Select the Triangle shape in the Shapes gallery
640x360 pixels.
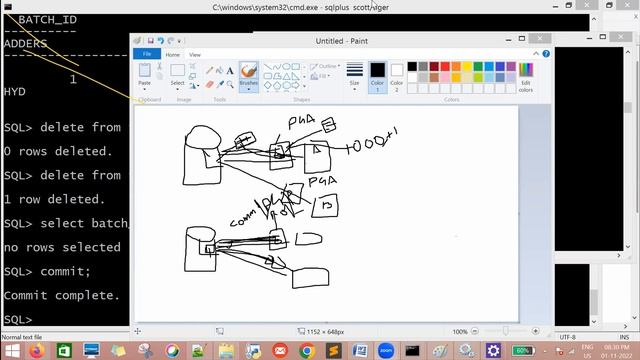[x=287, y=76]
